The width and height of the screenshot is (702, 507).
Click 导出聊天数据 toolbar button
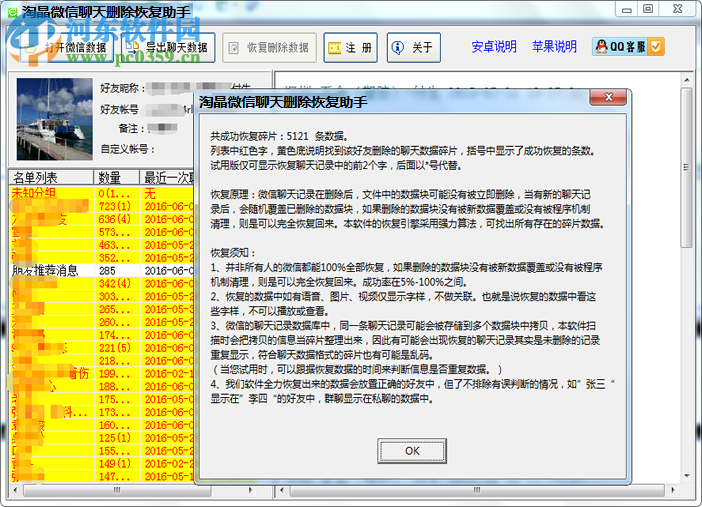pos(167,47)
